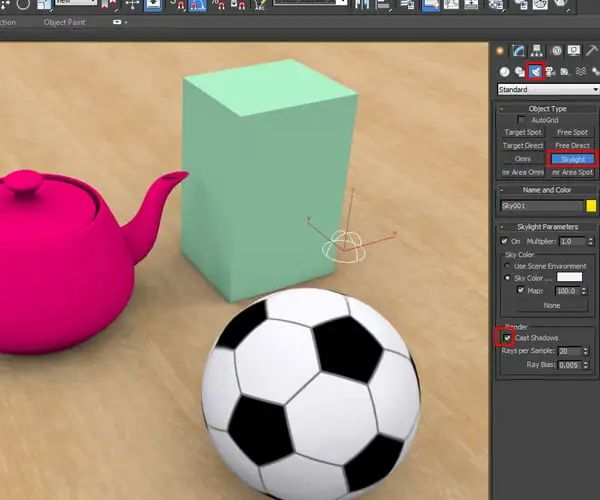Click the Map amount 100.0 field
The height and width of the screenshot is (500, 600).
click(x=567, y=291)
